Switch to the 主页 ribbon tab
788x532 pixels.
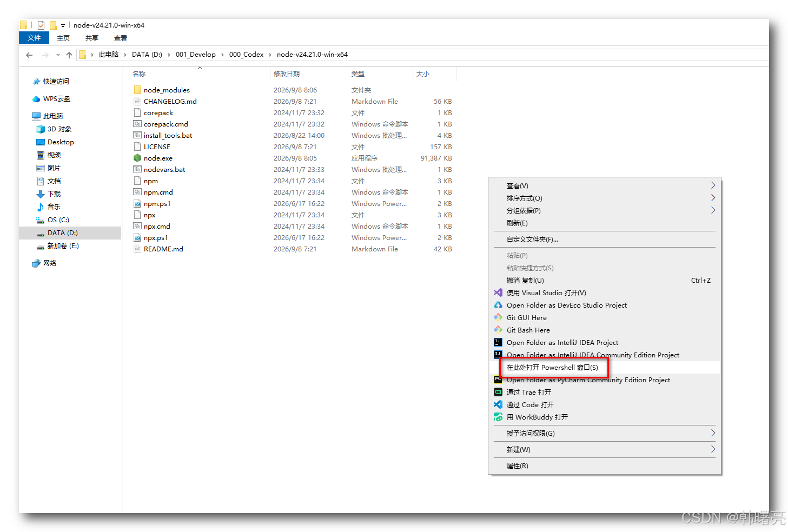[x=63, y=38]
